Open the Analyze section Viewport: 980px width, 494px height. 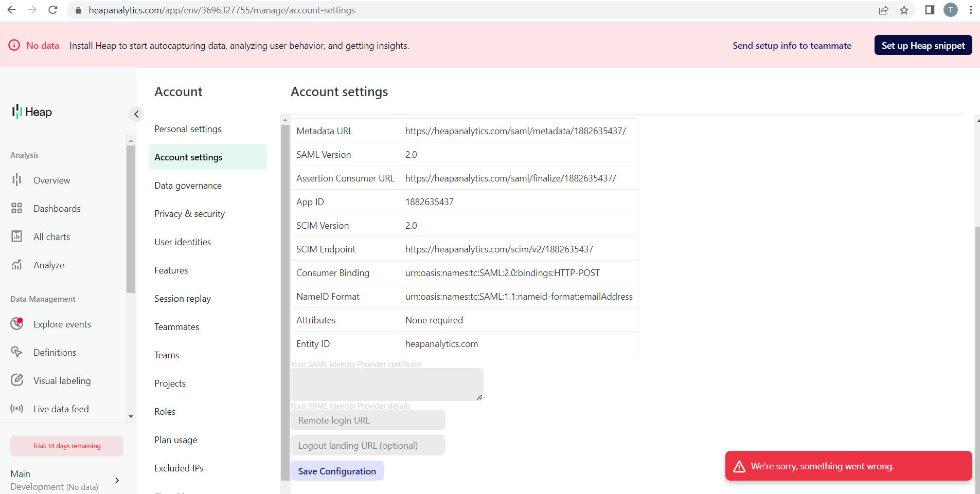click(49, 265)
